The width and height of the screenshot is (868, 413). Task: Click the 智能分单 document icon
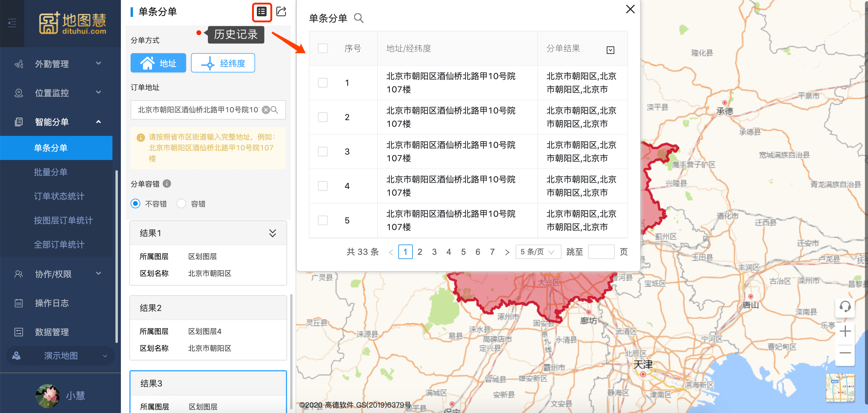19,121
